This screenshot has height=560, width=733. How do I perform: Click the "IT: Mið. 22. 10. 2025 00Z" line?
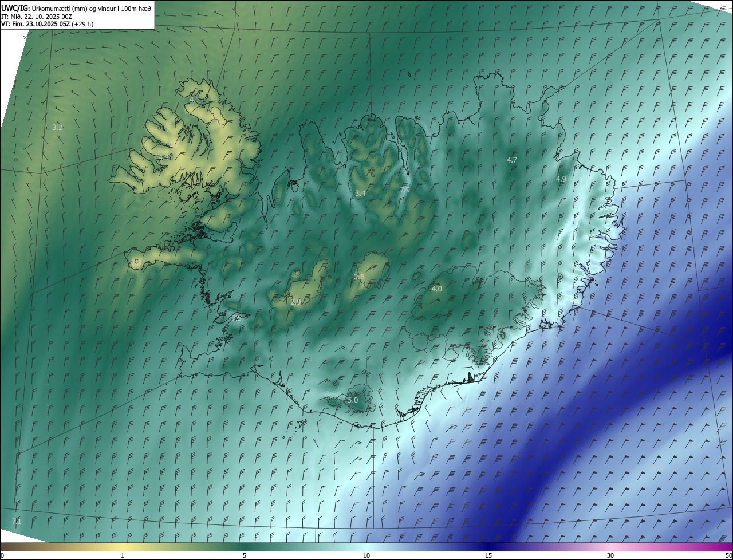(36, 16)
